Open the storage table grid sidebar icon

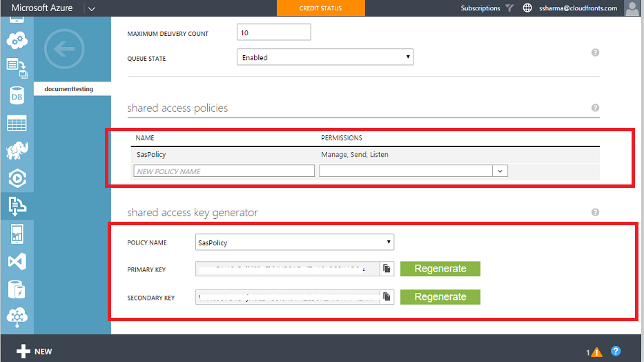(x=17, y=124)
